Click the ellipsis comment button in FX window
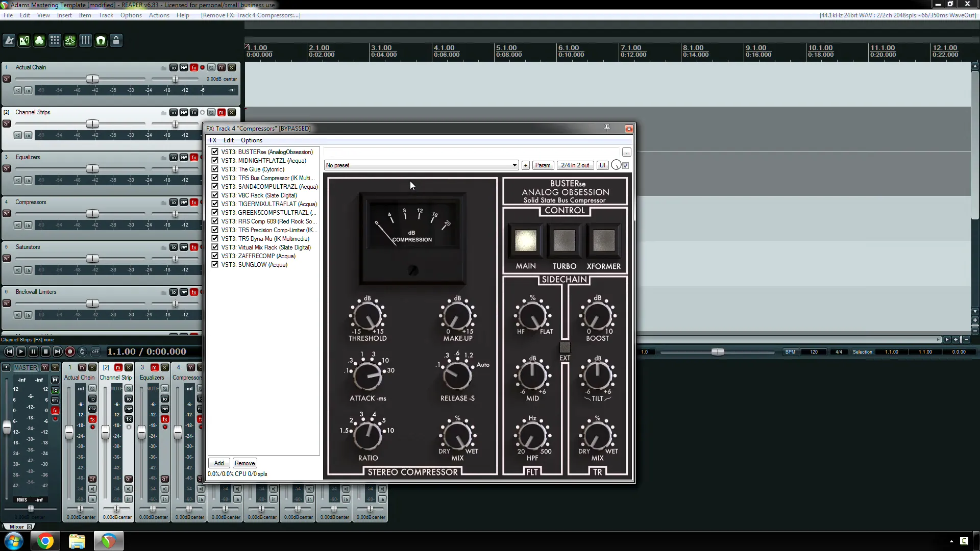The image size is (980, 551). pos(626,152)
